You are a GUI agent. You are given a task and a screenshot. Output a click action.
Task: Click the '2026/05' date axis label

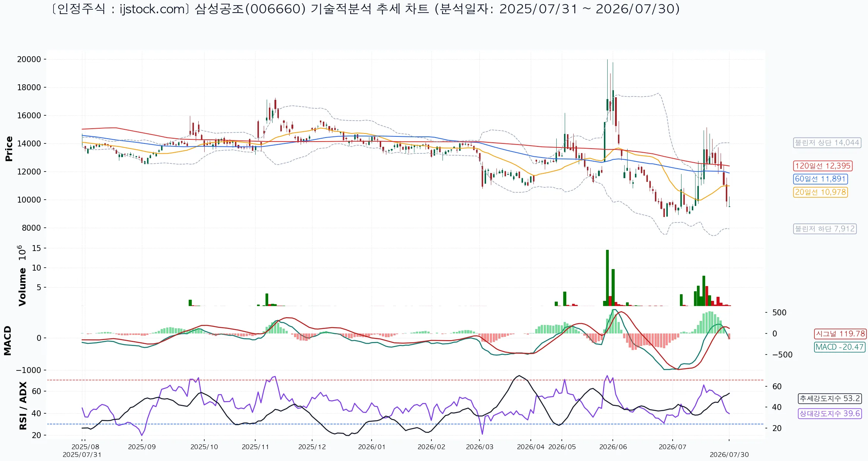562,447
